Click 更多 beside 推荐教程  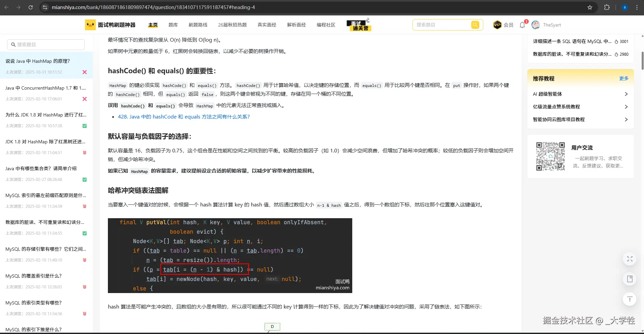pos(623,78)
